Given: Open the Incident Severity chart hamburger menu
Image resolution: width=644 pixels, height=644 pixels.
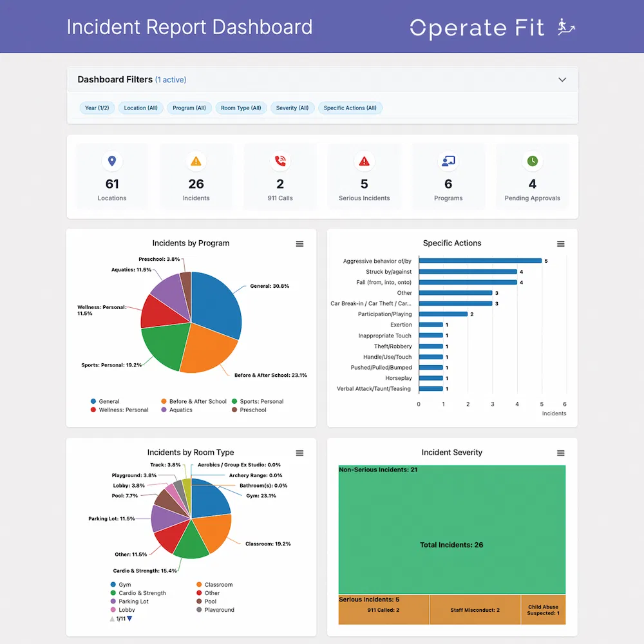Looking at the screenshot, I should pyautogui.click(x=561, y=453).
